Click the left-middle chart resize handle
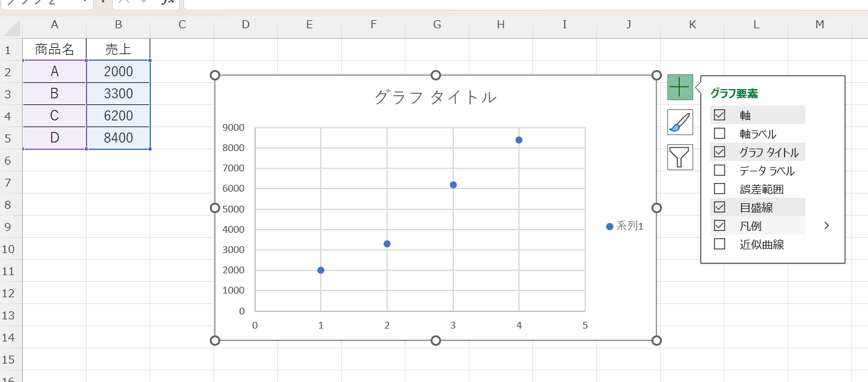Viewport: 868px width, 382px height. point(215,208)
